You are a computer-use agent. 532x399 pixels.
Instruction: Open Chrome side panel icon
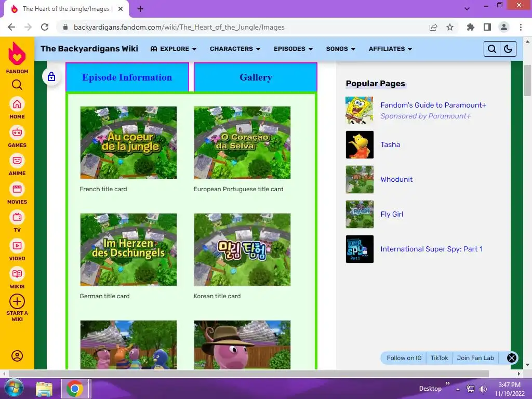click(487, 27)
